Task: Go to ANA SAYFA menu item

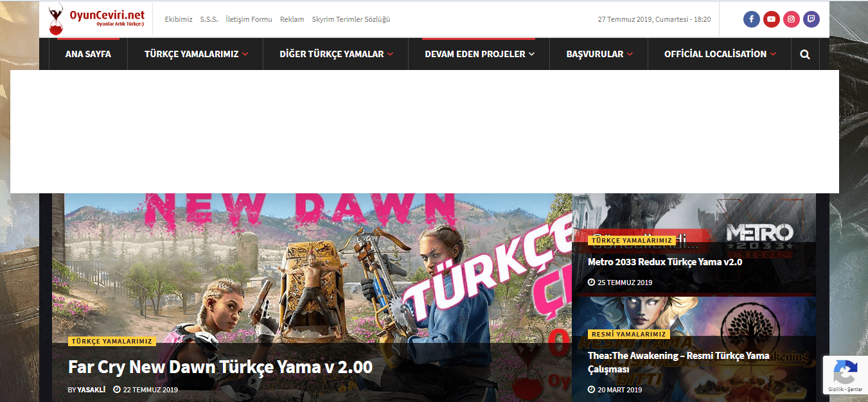Action: (x=88, y=54)
